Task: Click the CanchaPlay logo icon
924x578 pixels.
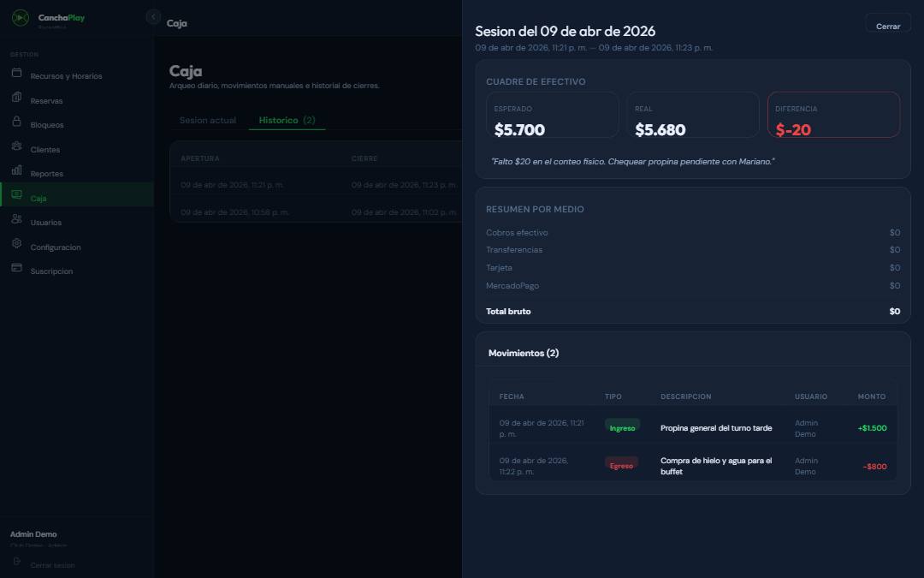Action: tap(20, 18)
